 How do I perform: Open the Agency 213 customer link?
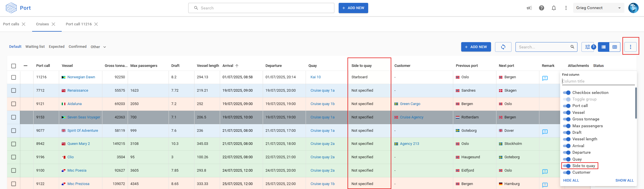click(409, 144)
